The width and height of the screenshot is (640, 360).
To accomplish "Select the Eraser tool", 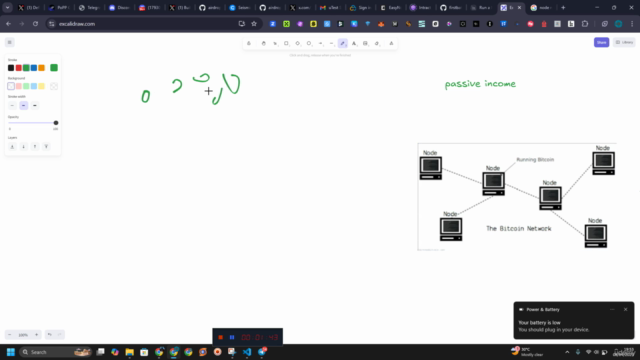I will [377, 43].
